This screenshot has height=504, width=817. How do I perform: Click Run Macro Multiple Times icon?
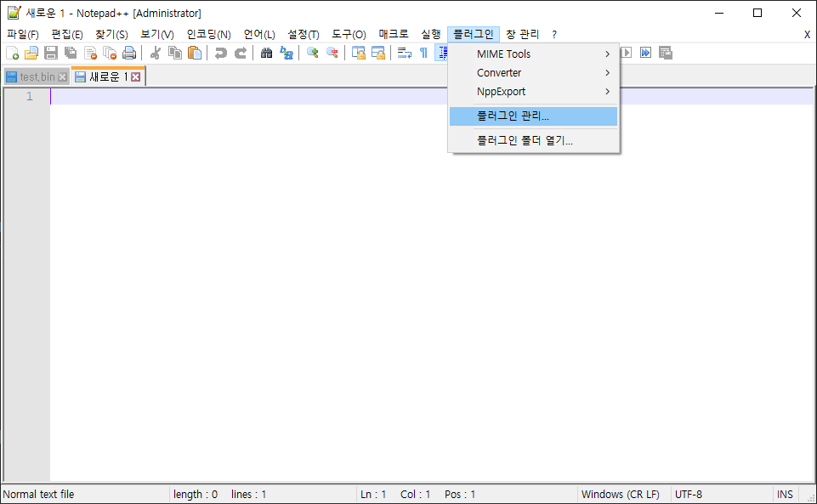point(645,53)
